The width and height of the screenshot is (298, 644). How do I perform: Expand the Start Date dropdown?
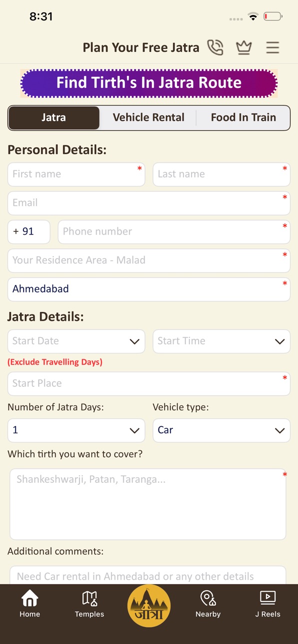pyautogui.click(x=76, y=341)
